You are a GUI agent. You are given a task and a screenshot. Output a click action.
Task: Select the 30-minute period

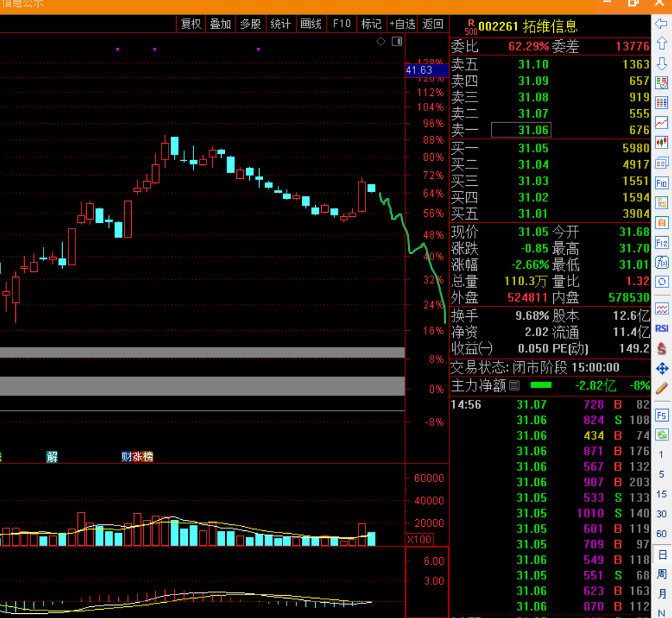[x=661, y=514]
